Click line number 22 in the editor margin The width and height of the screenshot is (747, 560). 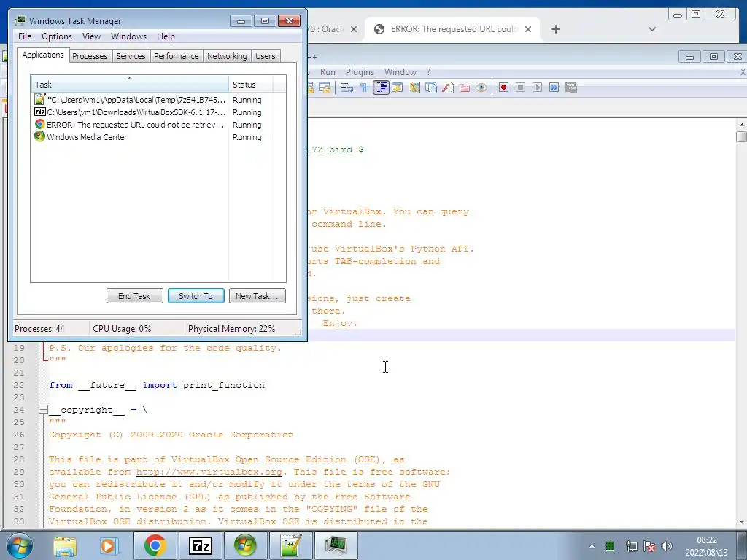click(x=18, y=385)
